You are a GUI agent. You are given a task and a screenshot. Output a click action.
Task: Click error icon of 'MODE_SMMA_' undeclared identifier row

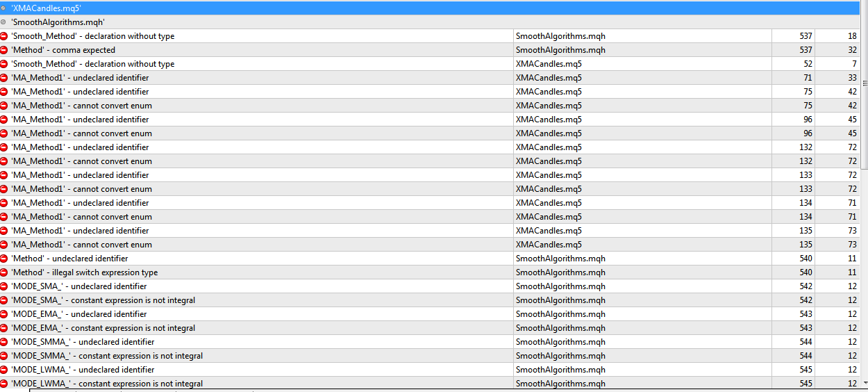pos(4,341)
